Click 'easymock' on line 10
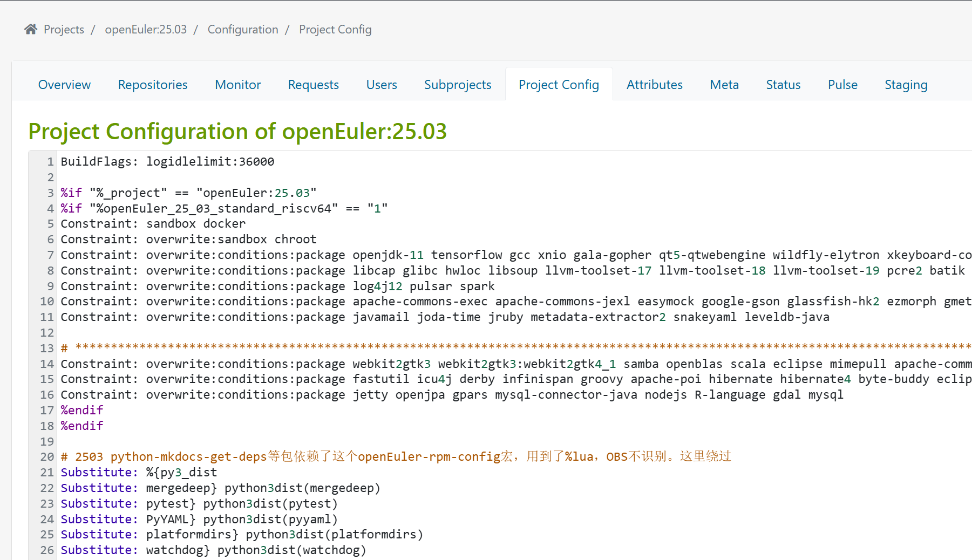Screen dimensions: 972x560 point(666,302)
